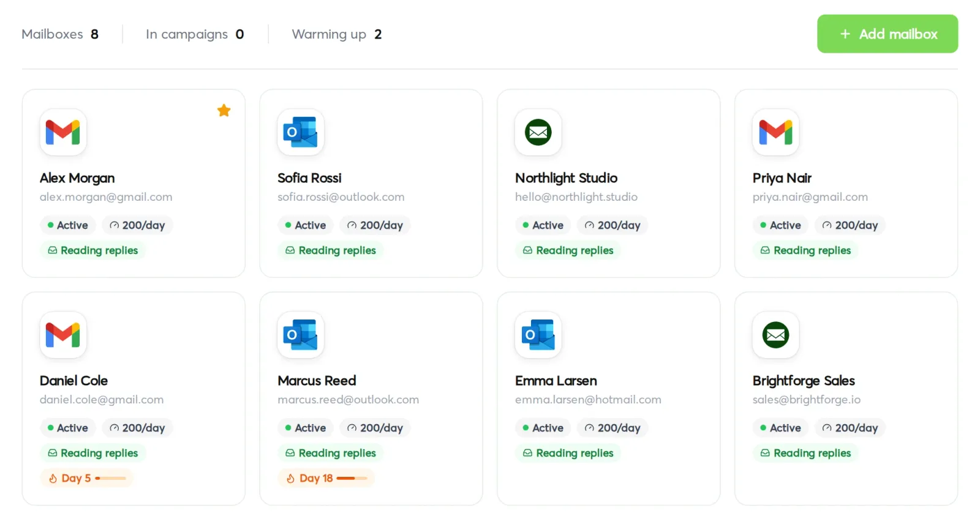Click 200/day limit badge for Marcus Reed

coord(375,428)
